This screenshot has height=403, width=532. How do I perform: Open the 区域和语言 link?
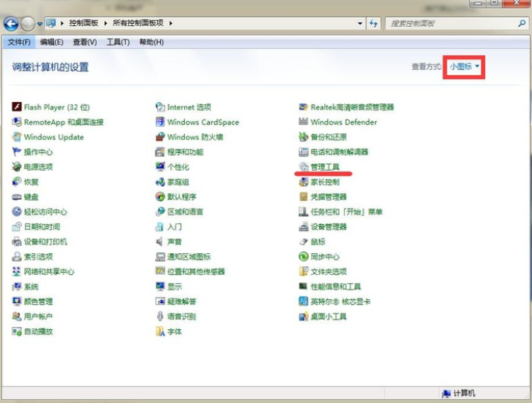(x=185, y=212)
